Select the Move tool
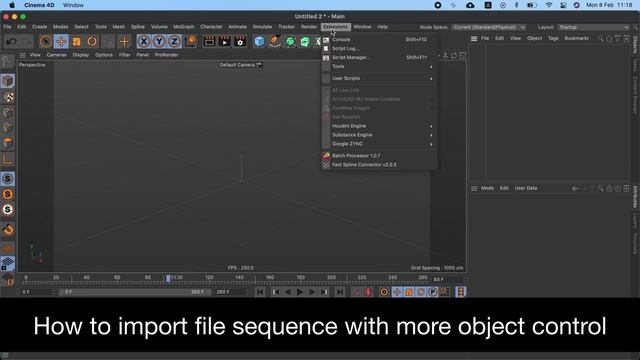640x360 pixels. pyautogui.click(x=61, y=42)
